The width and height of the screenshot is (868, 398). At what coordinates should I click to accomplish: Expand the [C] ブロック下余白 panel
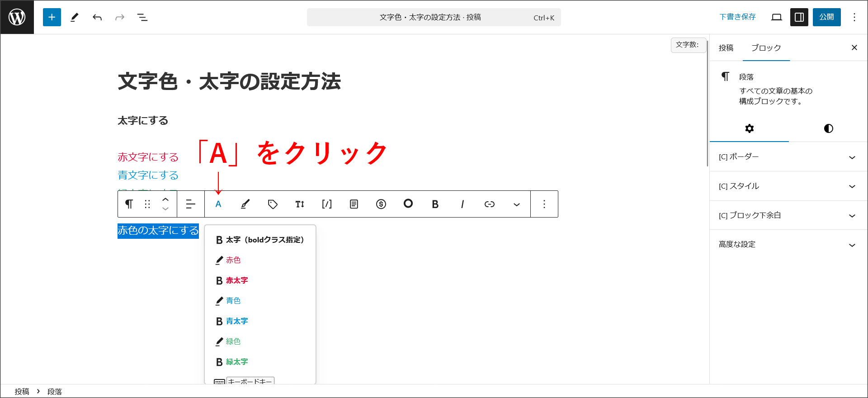[x=788, y=215]
